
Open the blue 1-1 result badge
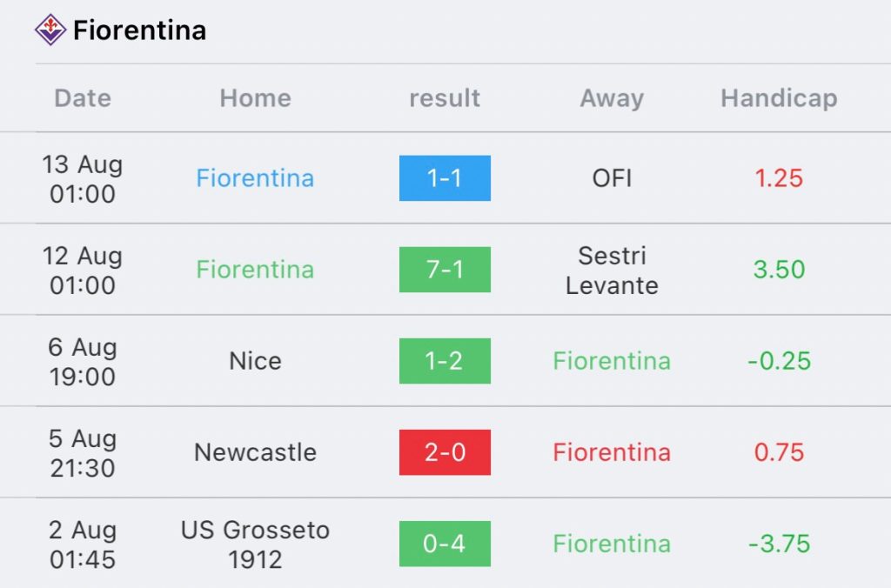click(x=445, y=178)
